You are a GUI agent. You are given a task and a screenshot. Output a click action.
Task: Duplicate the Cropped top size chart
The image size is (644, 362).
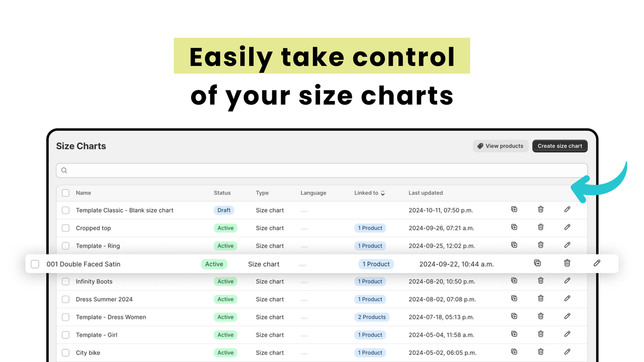coord(514,227)
